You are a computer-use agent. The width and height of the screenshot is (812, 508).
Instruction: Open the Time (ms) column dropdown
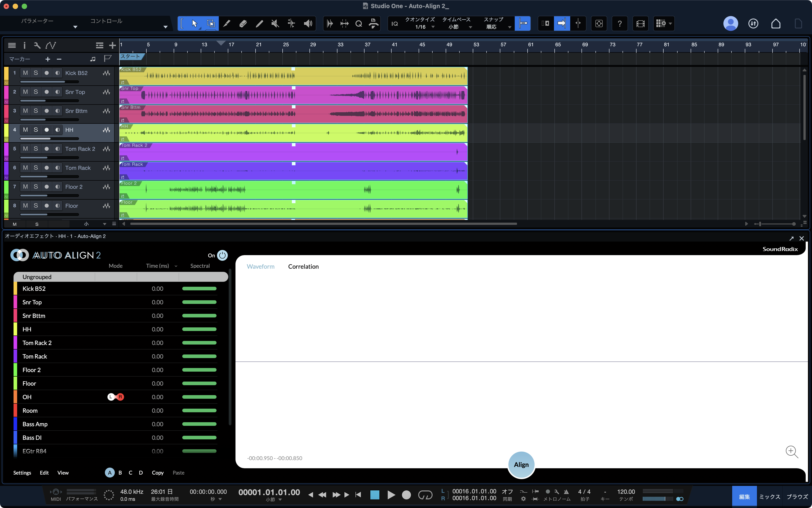pos(176,266)
